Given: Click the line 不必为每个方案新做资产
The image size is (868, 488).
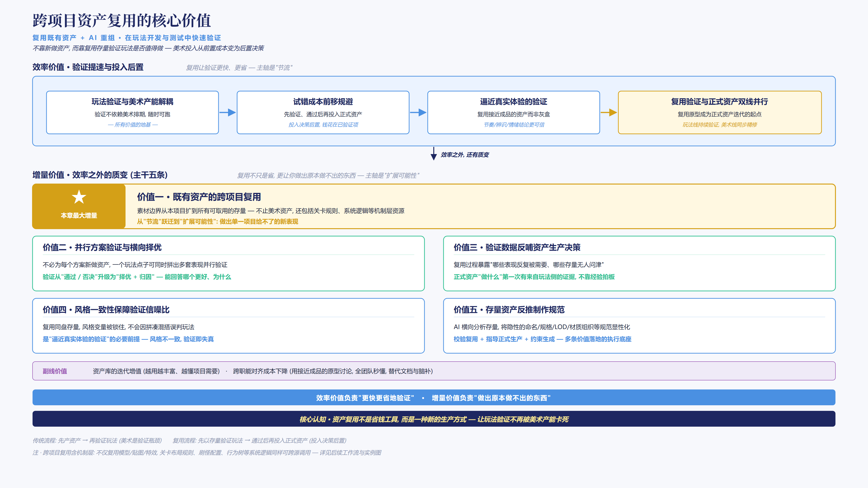Looking at the screenshot, I should pyautogui.click(x=76, y=265).
